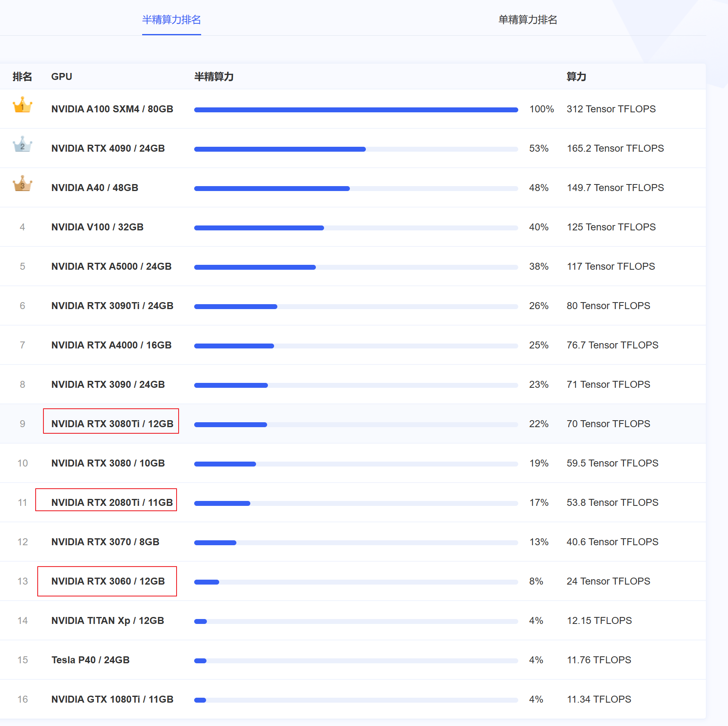Click the 25% percentage for RTX A4000
728x726 pixels.
(x=539, y=345)
